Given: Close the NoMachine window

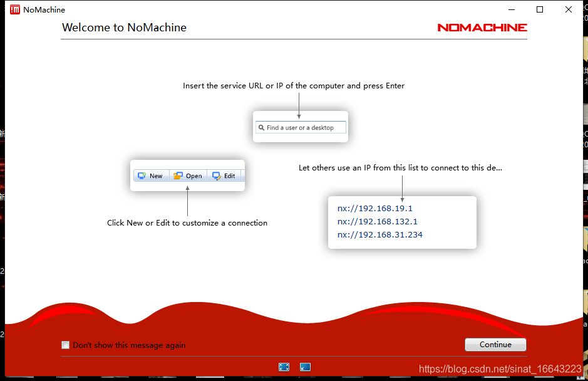Looking at the screenshot, I should (x=569, y=9).
